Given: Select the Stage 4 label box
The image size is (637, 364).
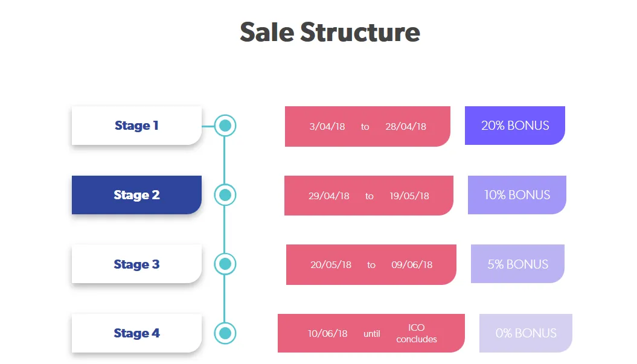Looking at the screenshot, I should pyautogui.click(x=136, y=333).
